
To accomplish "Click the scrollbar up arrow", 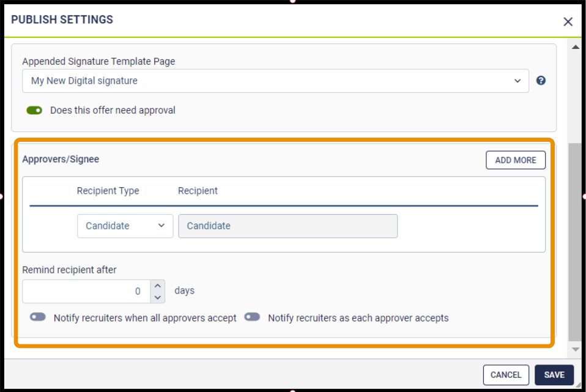I will coord(575,47).
